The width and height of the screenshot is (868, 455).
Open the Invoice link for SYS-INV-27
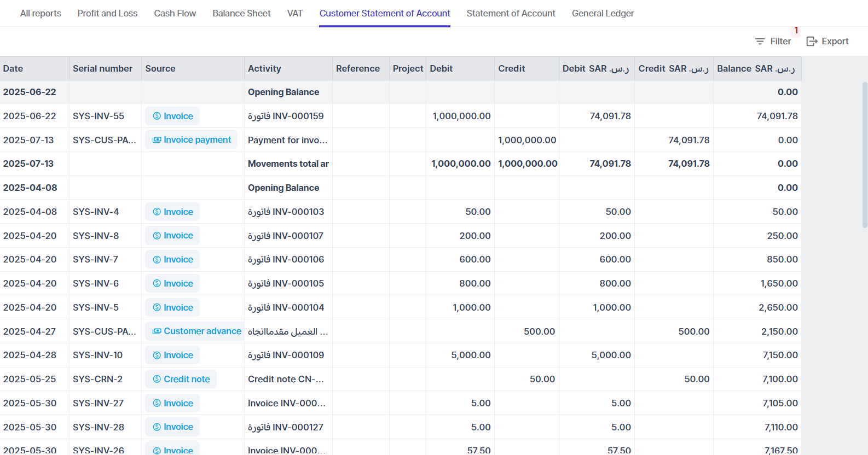(172, 403)
